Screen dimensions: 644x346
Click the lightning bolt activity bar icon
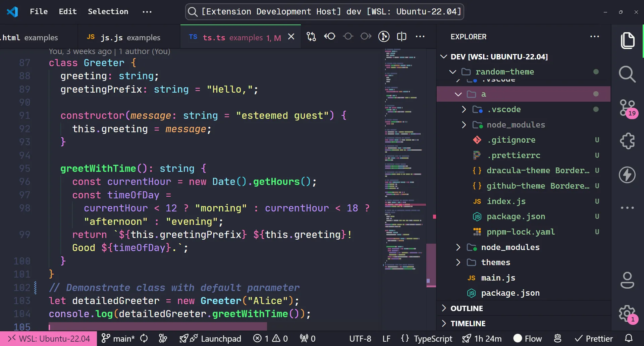coord(627,175)
